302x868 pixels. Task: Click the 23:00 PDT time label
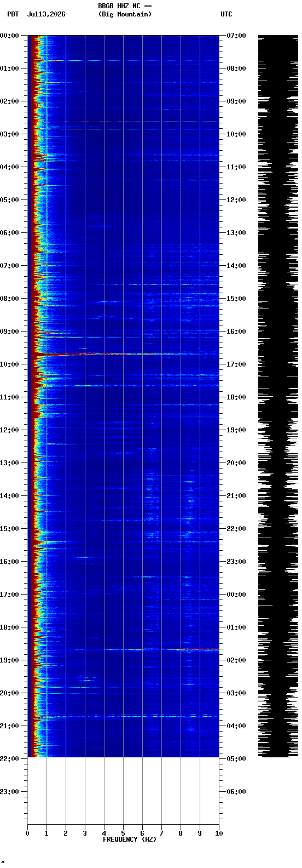10,792
